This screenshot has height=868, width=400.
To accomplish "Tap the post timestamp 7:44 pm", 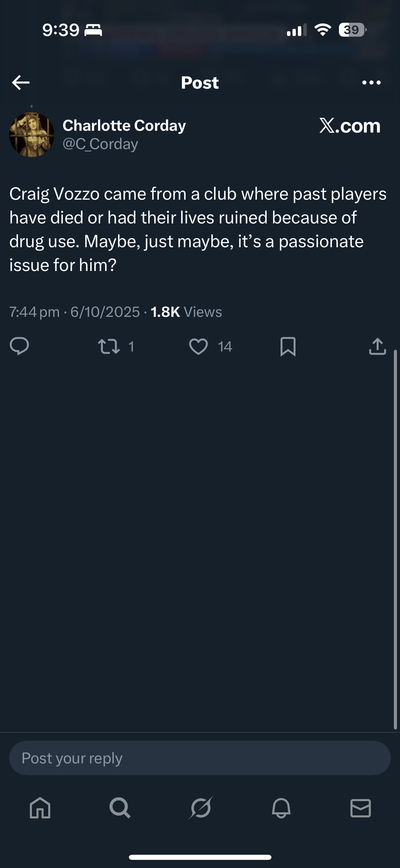I will coord(34,312).
